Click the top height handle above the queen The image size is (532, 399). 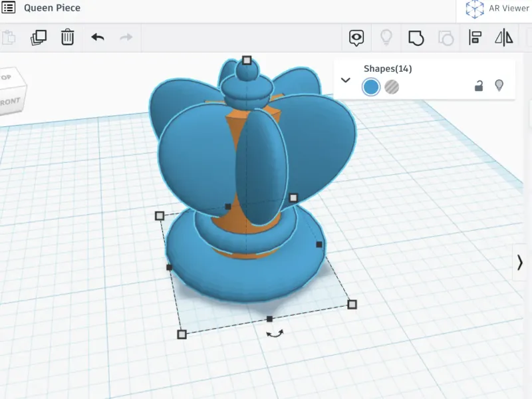point(247,61)
